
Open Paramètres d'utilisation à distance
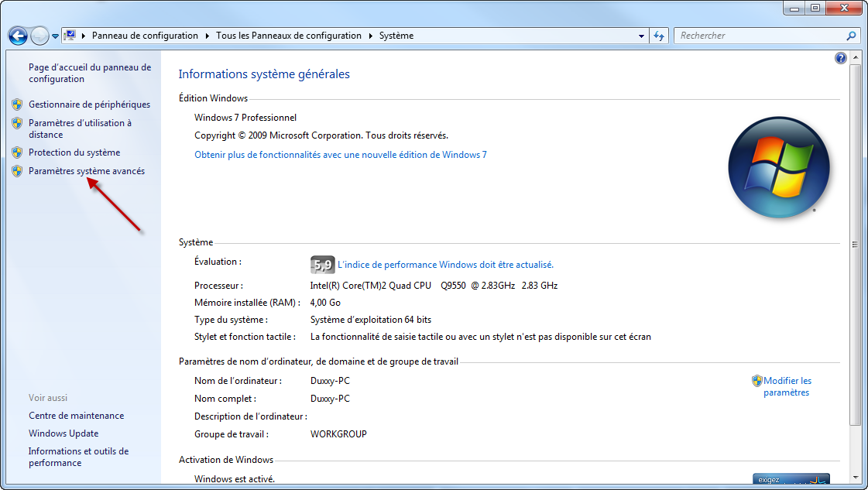click(x=80, y=128)
